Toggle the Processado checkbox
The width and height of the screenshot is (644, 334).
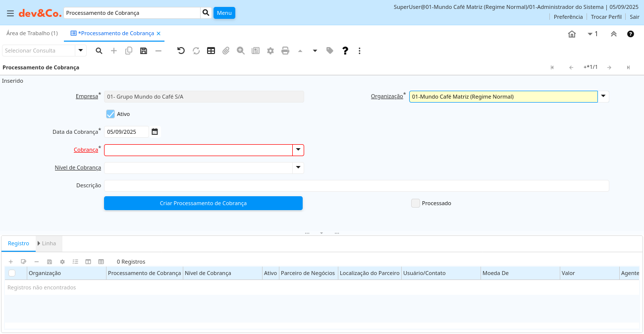(x=416, y=203)
